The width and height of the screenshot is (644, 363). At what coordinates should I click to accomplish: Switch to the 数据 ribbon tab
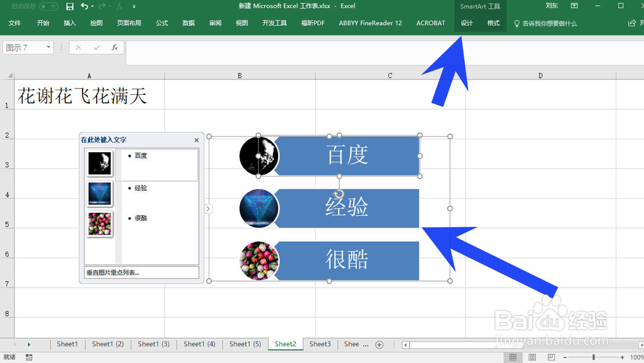click(x=189, y=23)
